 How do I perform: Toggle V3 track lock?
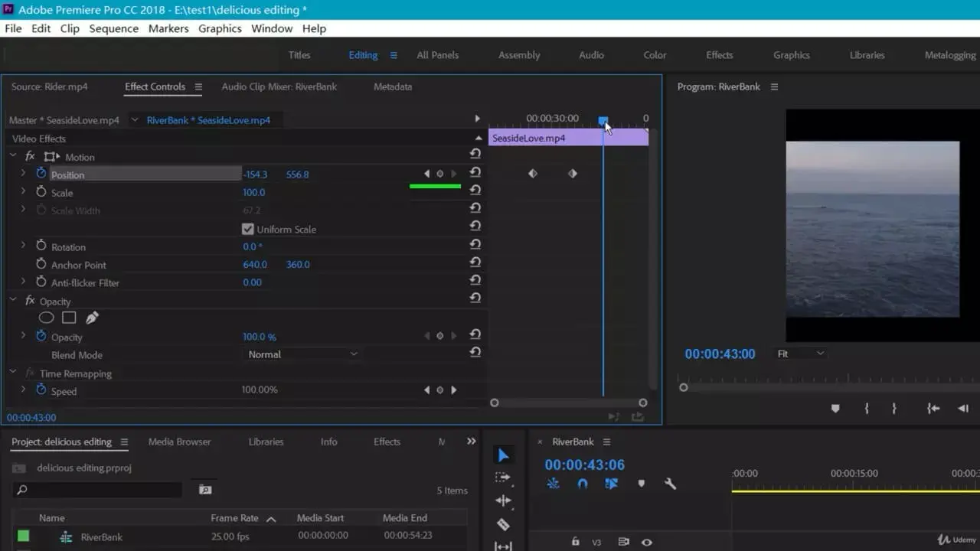pyautogui.click(x=575, y=542)
